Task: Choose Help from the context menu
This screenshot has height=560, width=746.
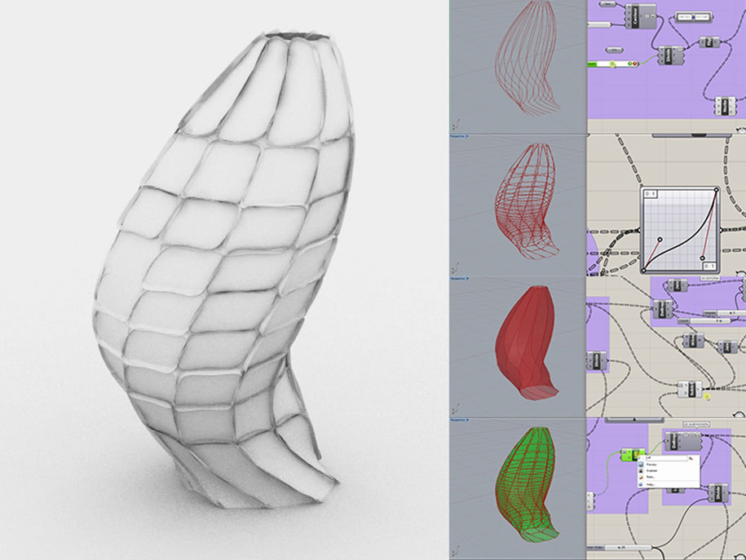Action: [x=651, y=484]
